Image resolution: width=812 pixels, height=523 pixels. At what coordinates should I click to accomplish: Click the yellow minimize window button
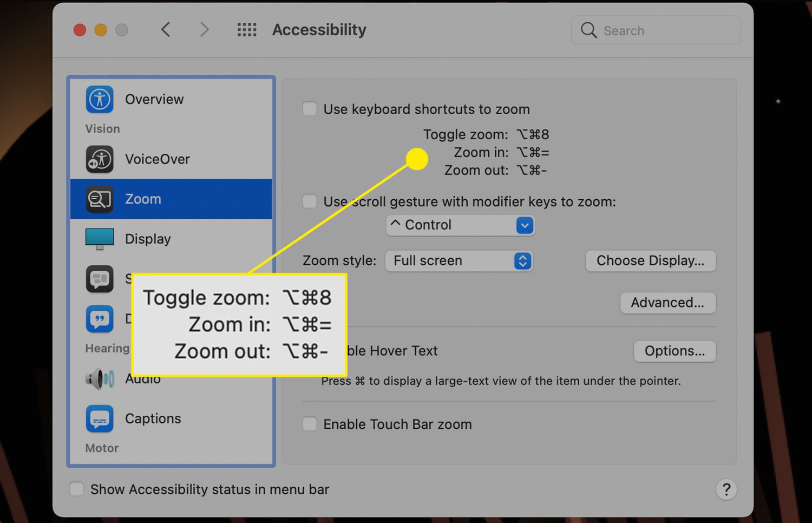pyautogui.click(x=101, y=30)
